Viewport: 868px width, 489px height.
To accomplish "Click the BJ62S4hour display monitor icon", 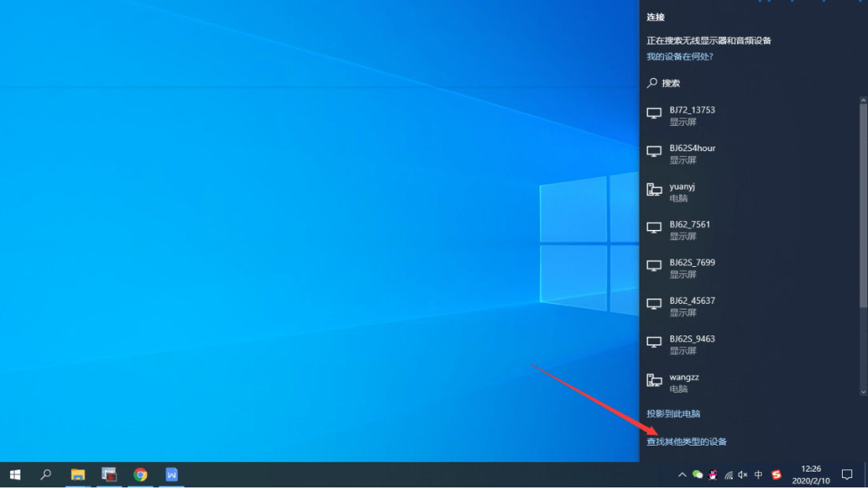I will tap(654, 151).
